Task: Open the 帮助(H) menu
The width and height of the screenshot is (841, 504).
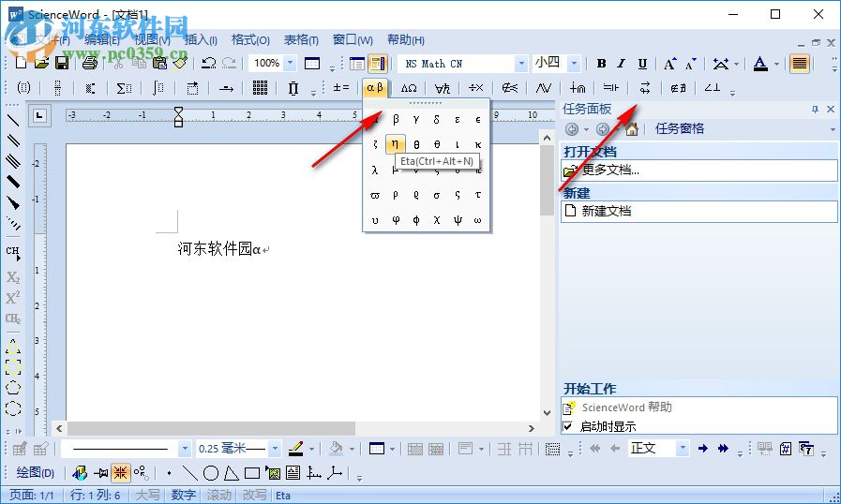Action: point(405,39)
